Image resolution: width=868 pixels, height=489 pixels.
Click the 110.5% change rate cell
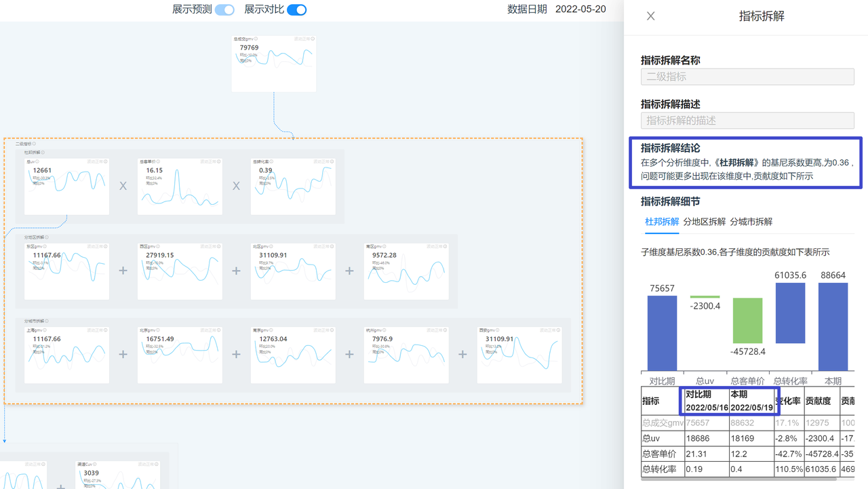point(789,469)
